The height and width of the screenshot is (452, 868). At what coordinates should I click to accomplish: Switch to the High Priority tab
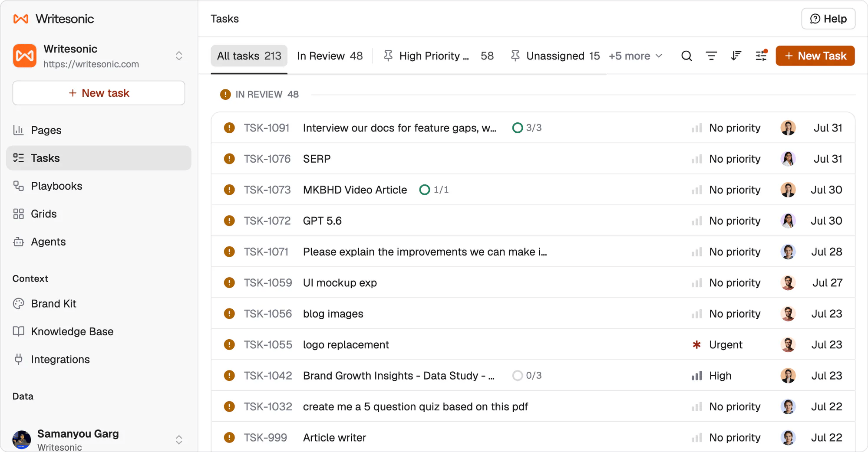point(439,56)
